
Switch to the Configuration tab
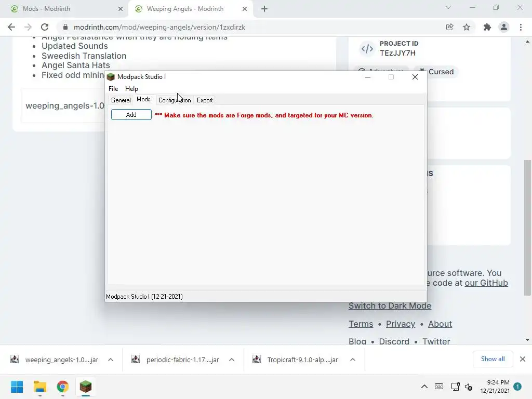tap(175, 100)
